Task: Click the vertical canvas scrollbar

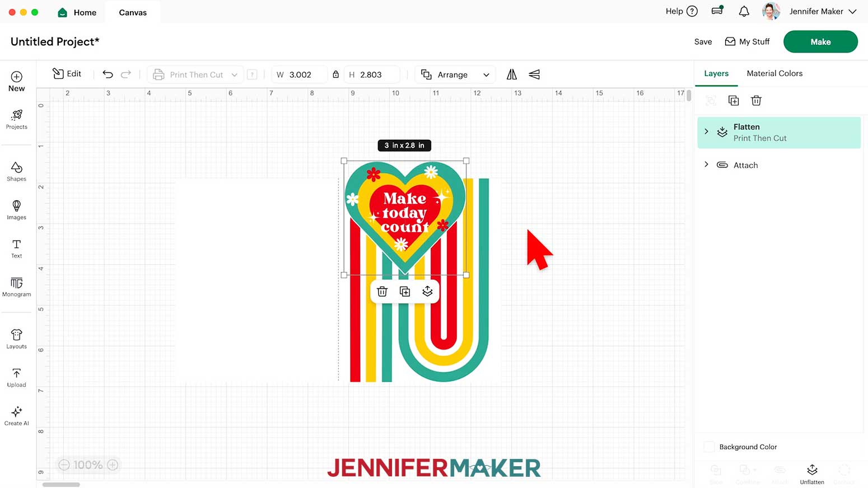Action: 689,96
